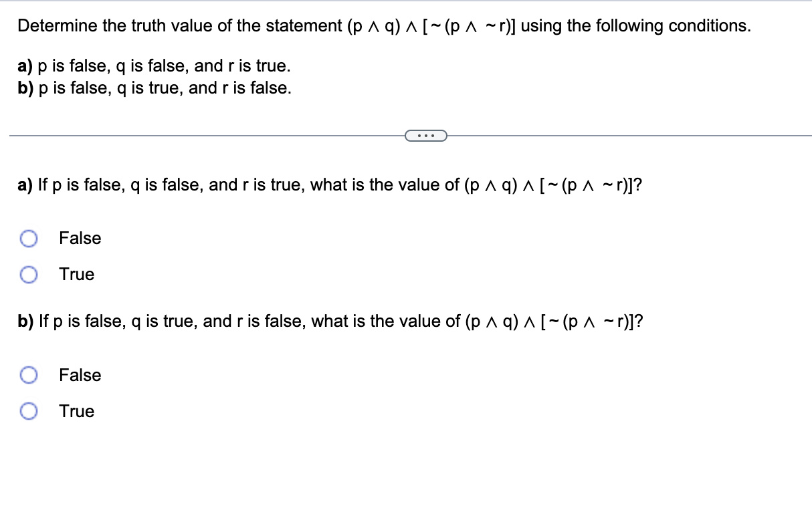Image resolution: width=812 pixels, height=508 pixels.
Task: Choose the first answer option for part a
Action: (28, 238)
